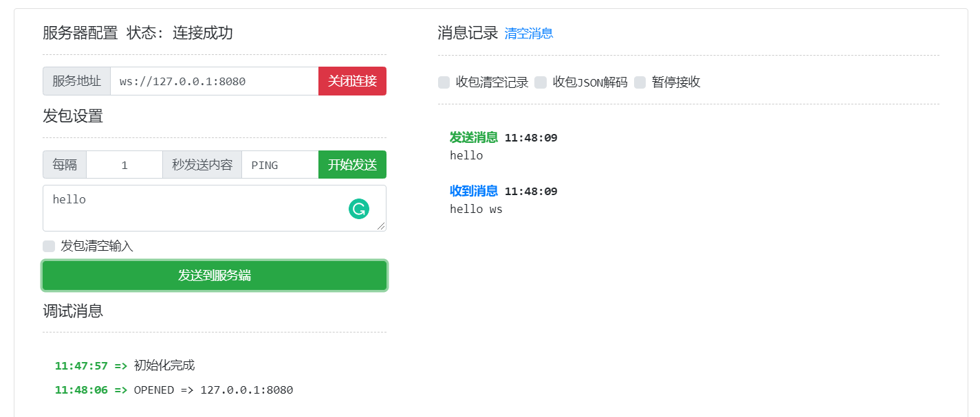Click the interval seconds input showing 1
Screen dimensions: 980x417
click(124, 165)
